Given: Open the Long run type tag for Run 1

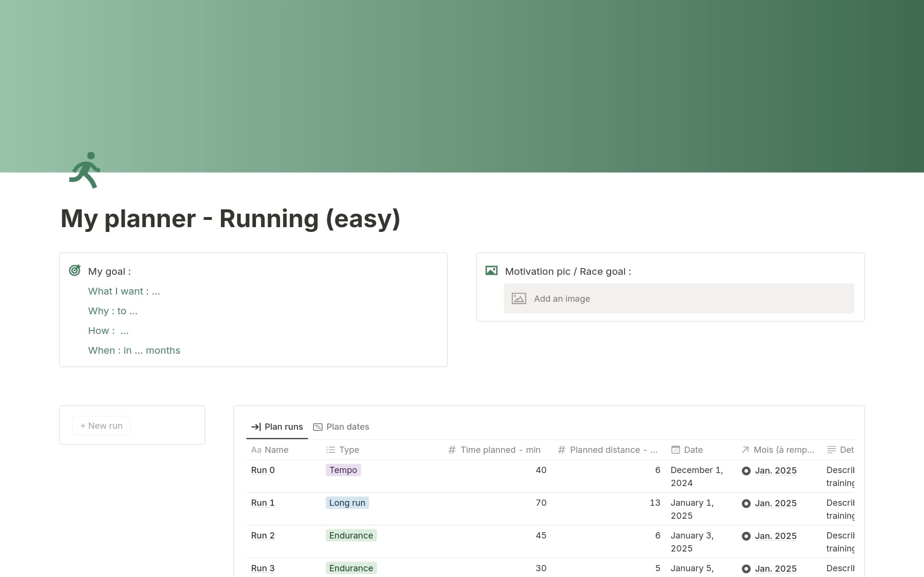Looking at the screenshot, I should coord(346,502).
